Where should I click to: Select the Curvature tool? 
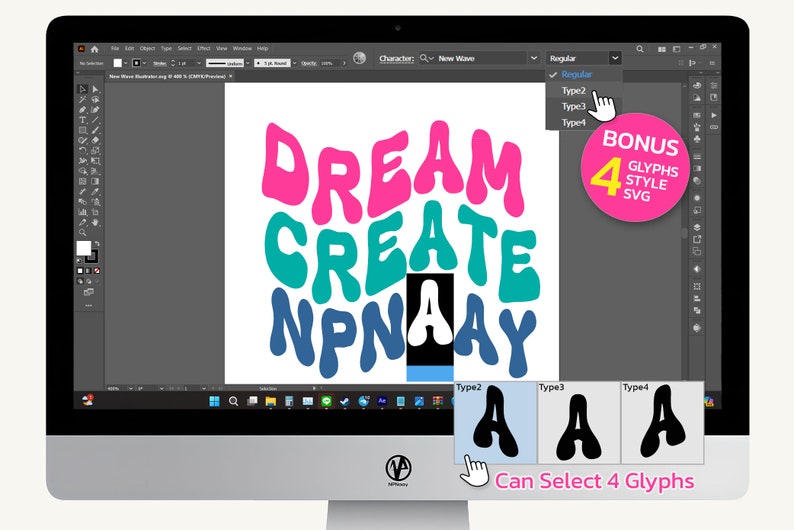(95, 110)
